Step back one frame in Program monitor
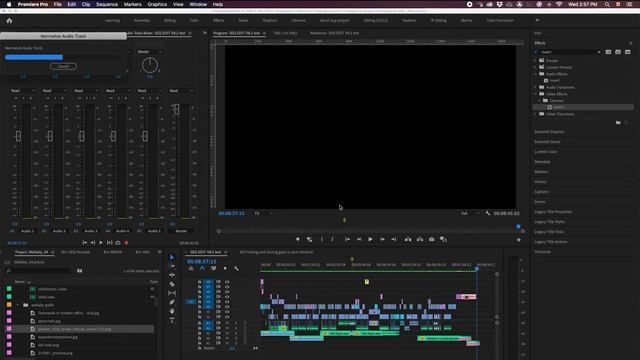The width and height of the screenshot is (640, 360). [x=359, y=239]
